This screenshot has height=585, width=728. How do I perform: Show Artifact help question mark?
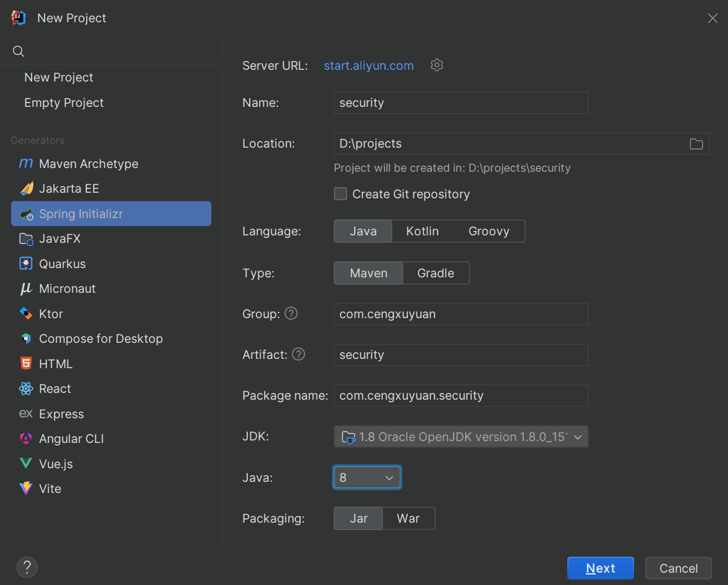coord(298,355)
